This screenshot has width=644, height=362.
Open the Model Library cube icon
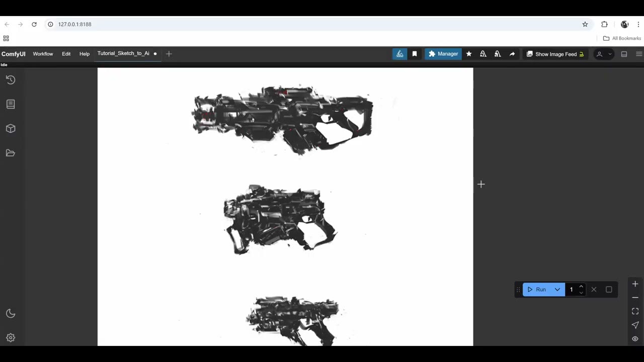(11, 129)
